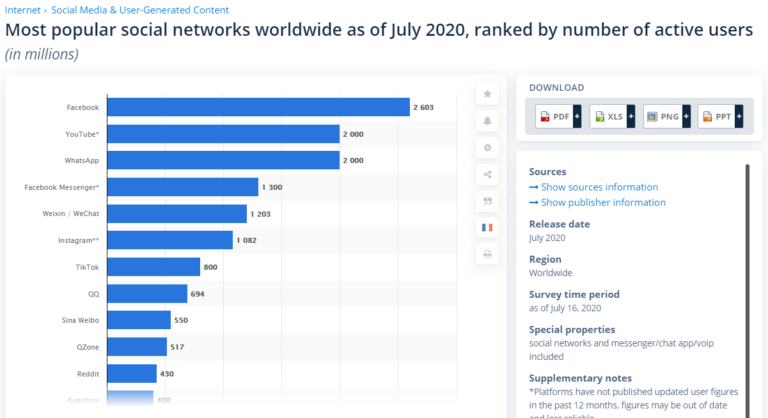The width and height of the screenshot is (768, 418).
Task: Click the French flag language icon
Action: tap(487, 228)
